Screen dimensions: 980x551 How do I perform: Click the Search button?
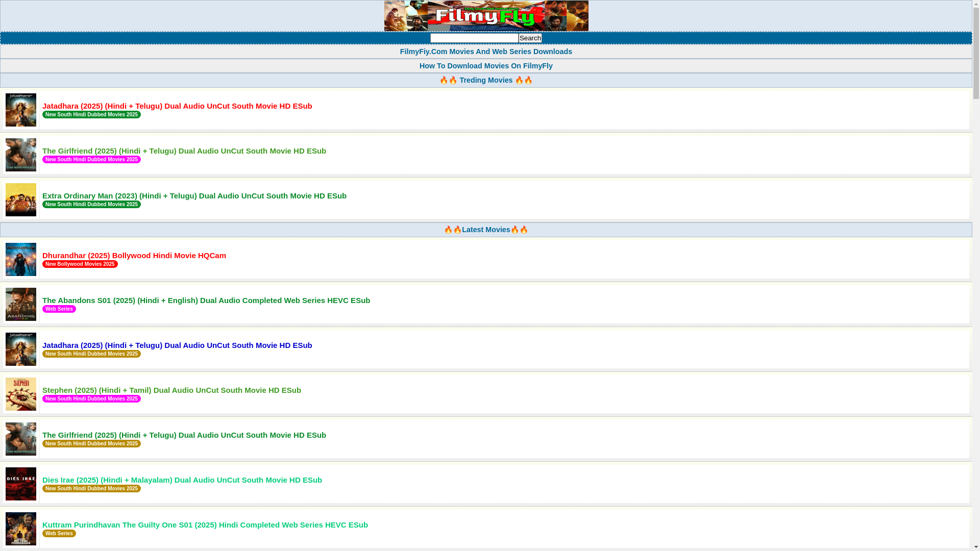[x=530, y=38]
